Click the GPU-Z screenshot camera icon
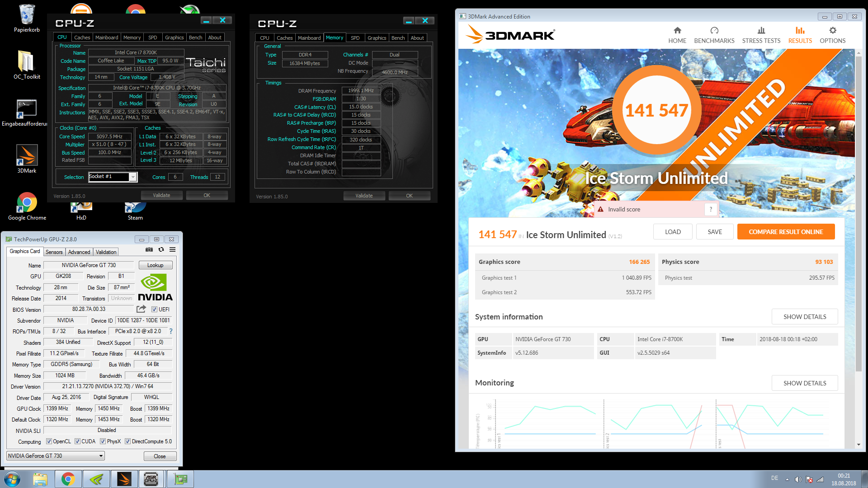Viewport: 868px width, 488px height. [x=149, y=249]
